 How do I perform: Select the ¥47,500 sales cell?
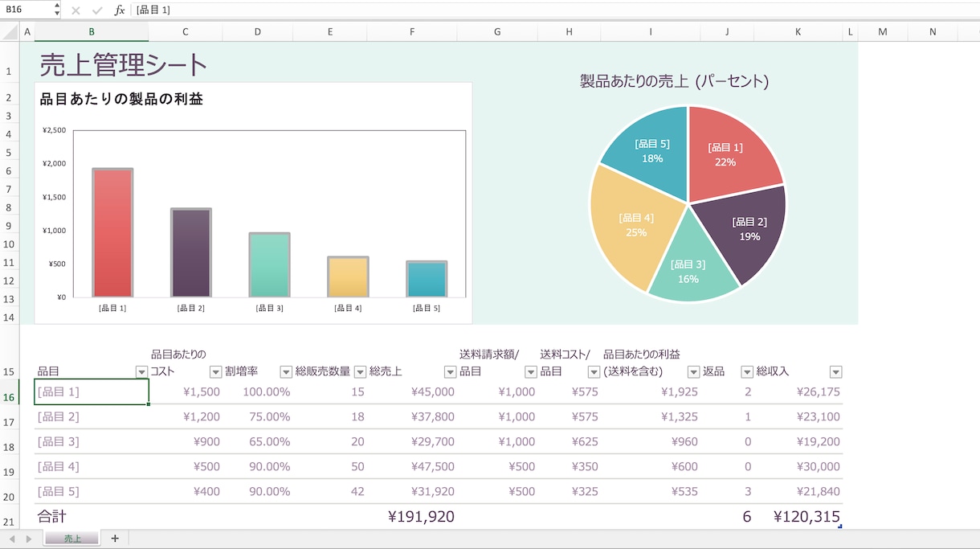[x=412, y=466]
